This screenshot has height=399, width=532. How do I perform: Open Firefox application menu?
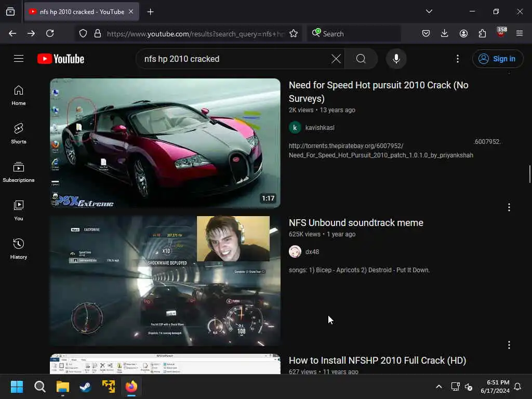click(x=520, y=33)
